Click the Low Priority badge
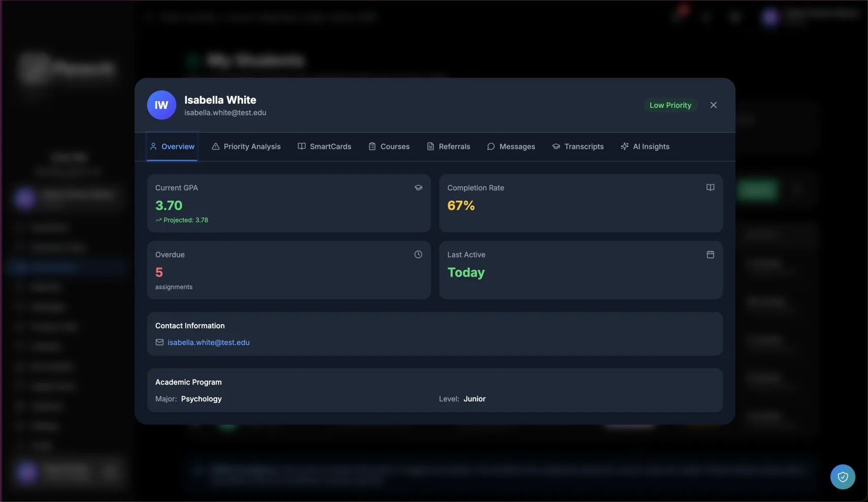The image size is (868, 502). [x=671, y=105]
